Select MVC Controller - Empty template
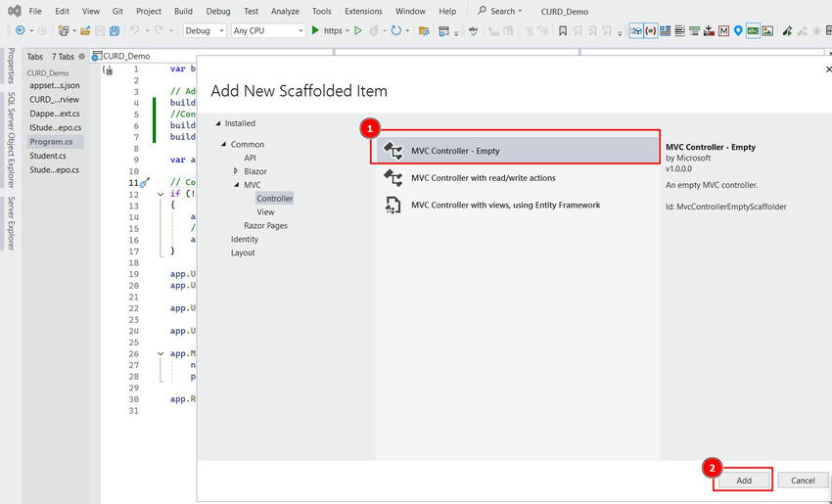Viewport: 832px width, 504px height. (x=518, y=151)
